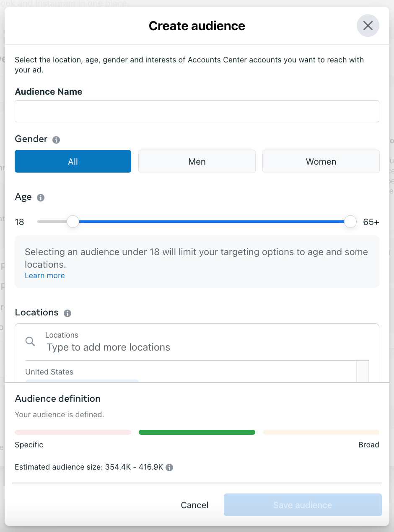Select the All gender option
The width and height of the screenshot is (394, 532).
pyautogui.click(x=73, y=162)
